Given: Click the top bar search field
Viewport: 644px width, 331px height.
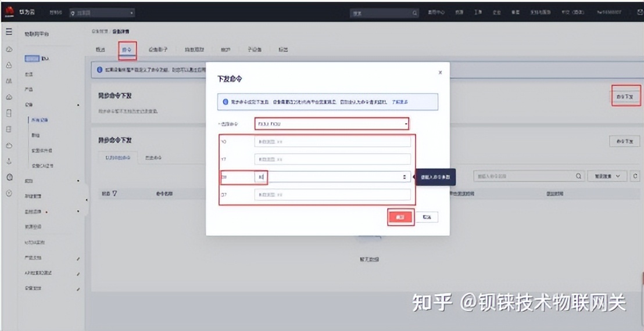Looking at the screenshot, I should tap(384, 13).
